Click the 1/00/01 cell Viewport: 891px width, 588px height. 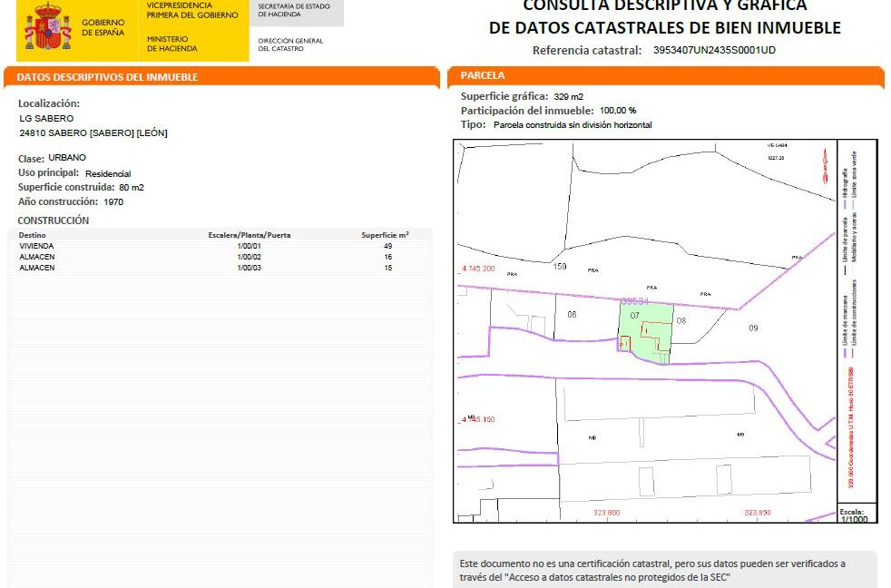point(249,246)
